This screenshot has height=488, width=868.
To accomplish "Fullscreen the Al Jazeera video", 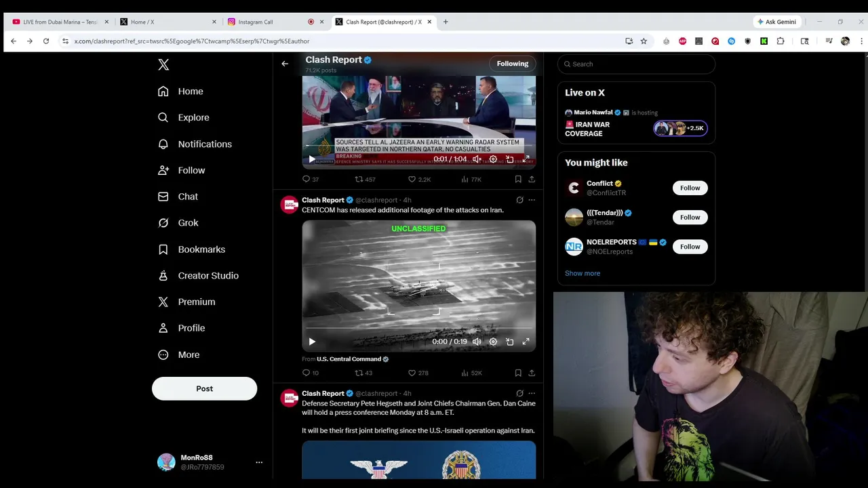I will [526, 159].
